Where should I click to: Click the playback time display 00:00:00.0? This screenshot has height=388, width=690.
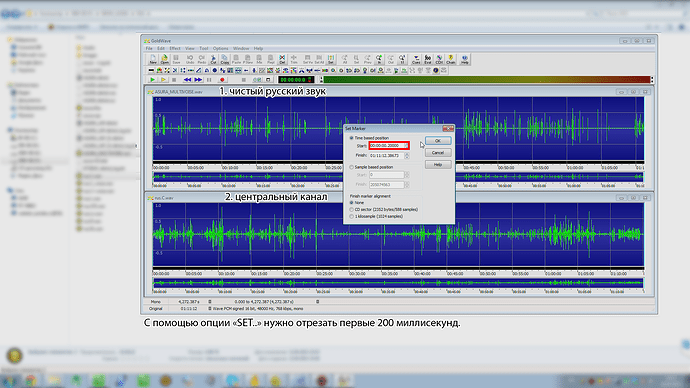(x=296, y=80)
